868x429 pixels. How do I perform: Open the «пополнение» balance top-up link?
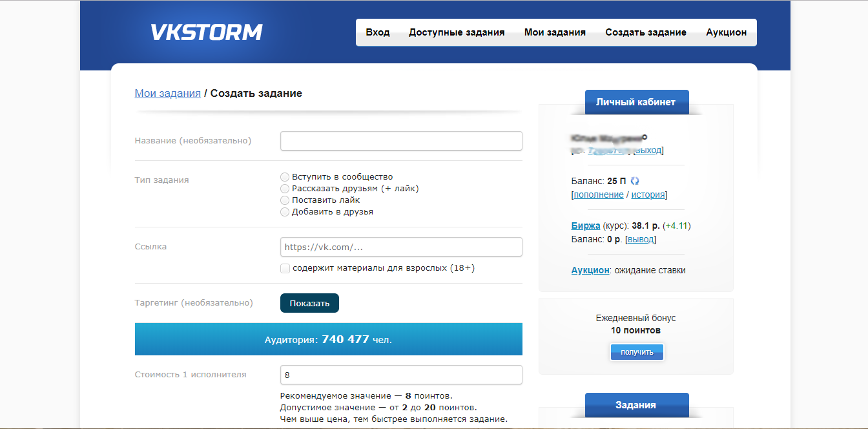pyautogui.click(x=597, y=194)
